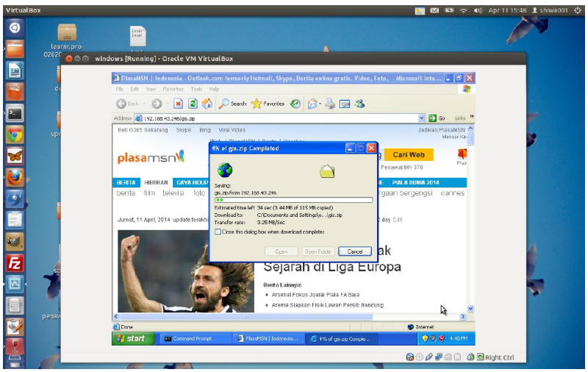Screen dimensions: 588x372
Task: Open the Back button history dropdown arrow
Action: click(144, 104)
